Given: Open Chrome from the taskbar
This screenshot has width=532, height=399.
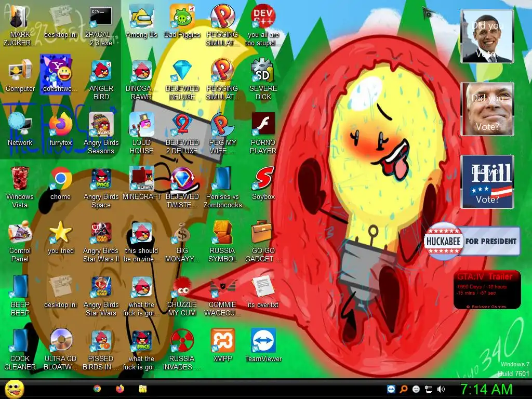Looking at the screenshot, I should (97, 389).
